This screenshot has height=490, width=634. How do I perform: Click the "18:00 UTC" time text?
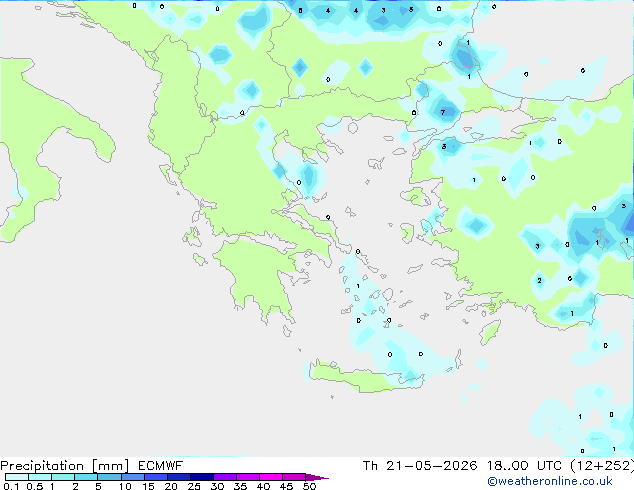[x=524, y=466]
